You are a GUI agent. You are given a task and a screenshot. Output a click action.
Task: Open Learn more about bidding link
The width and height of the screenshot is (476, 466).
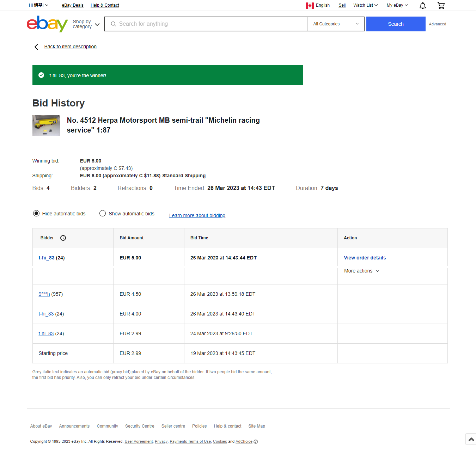[197, 215]
